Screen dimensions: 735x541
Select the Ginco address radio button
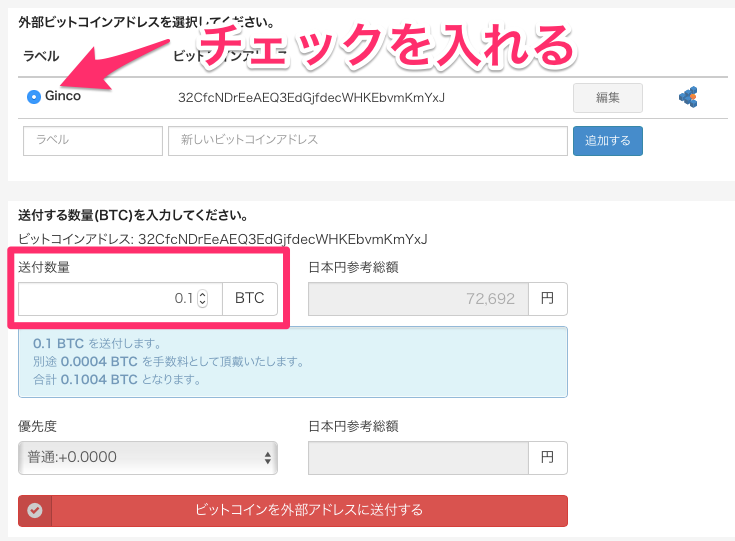point(34,97)
